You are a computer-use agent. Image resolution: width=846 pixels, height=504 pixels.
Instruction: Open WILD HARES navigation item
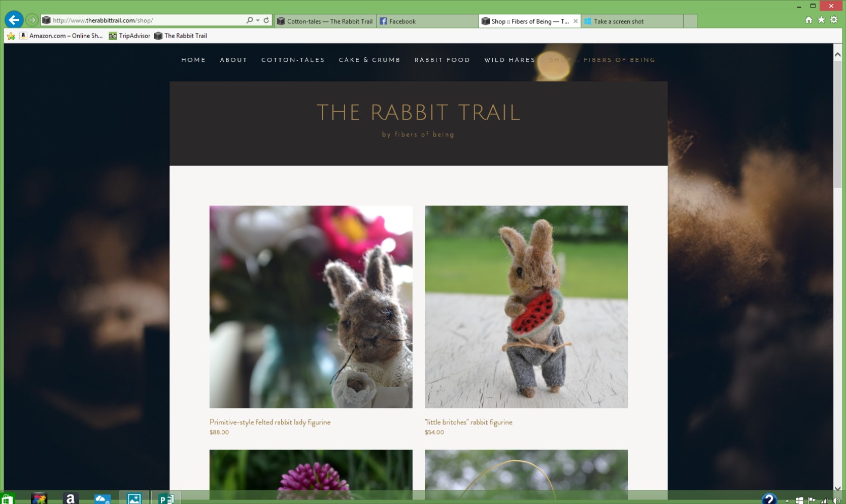[x=510, y=60]
